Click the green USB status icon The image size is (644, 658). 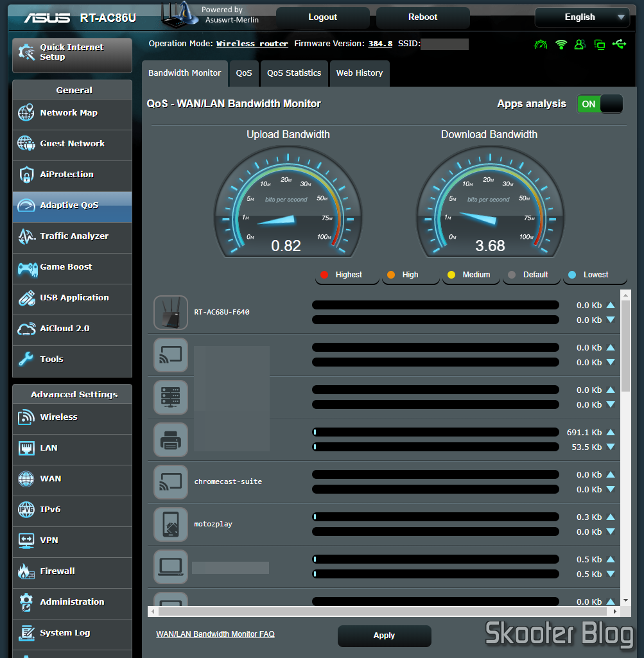619,44
